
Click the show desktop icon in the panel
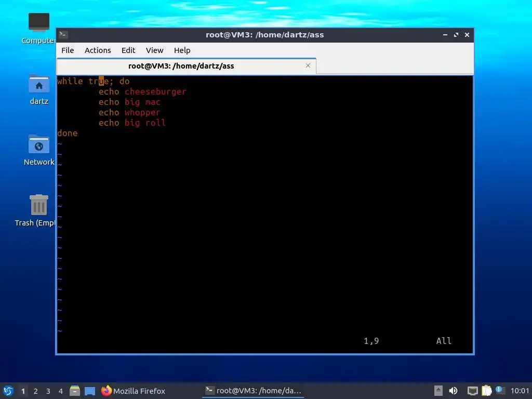click(90, 391)
